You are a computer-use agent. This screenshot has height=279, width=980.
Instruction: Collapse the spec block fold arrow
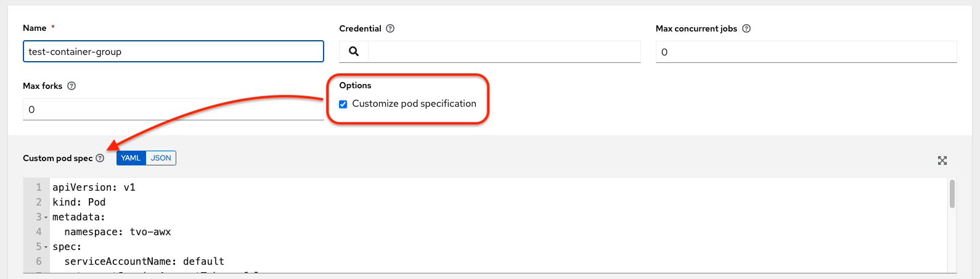[x=46, y=247]
